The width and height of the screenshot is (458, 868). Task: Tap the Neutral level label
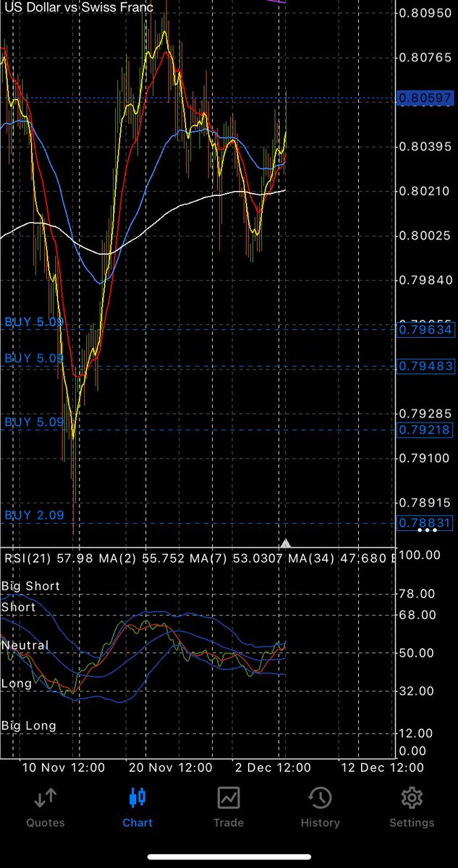coord(25,645)
